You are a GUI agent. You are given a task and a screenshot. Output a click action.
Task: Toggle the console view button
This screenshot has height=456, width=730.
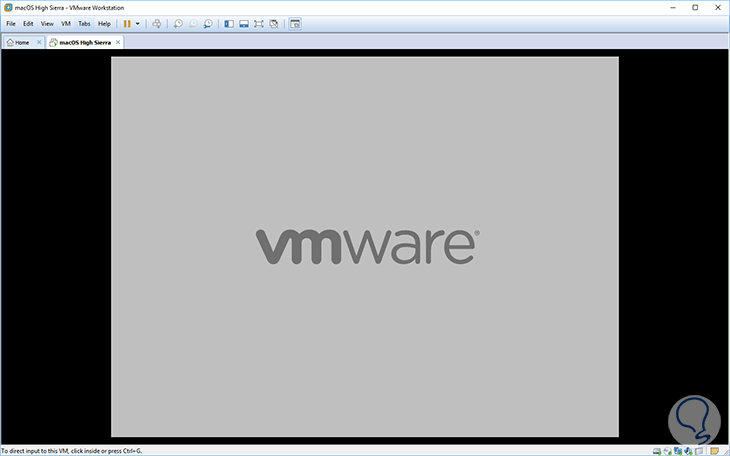[295, 24]
